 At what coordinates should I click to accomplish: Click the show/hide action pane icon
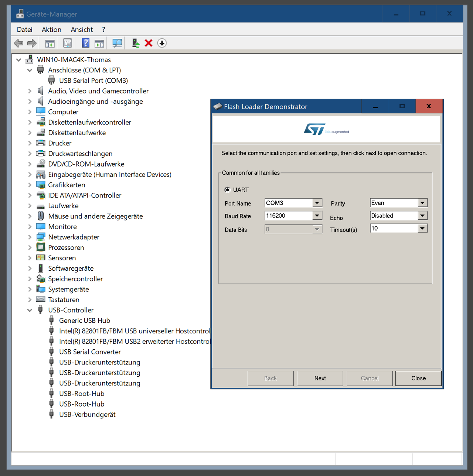pyautogui.click(x=99, y=43)
